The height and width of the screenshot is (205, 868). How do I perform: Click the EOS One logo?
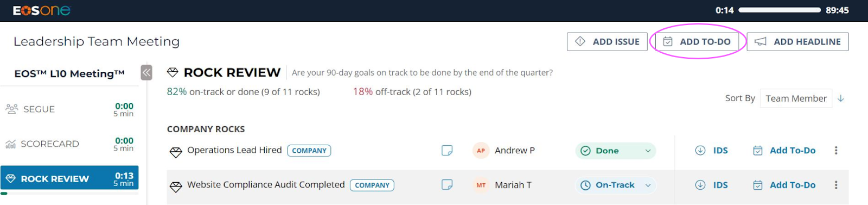(42, 10)
